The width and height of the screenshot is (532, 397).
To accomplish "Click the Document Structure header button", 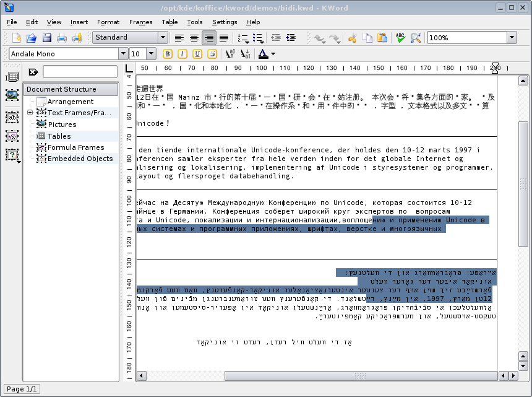I will [x=70, y=89].
